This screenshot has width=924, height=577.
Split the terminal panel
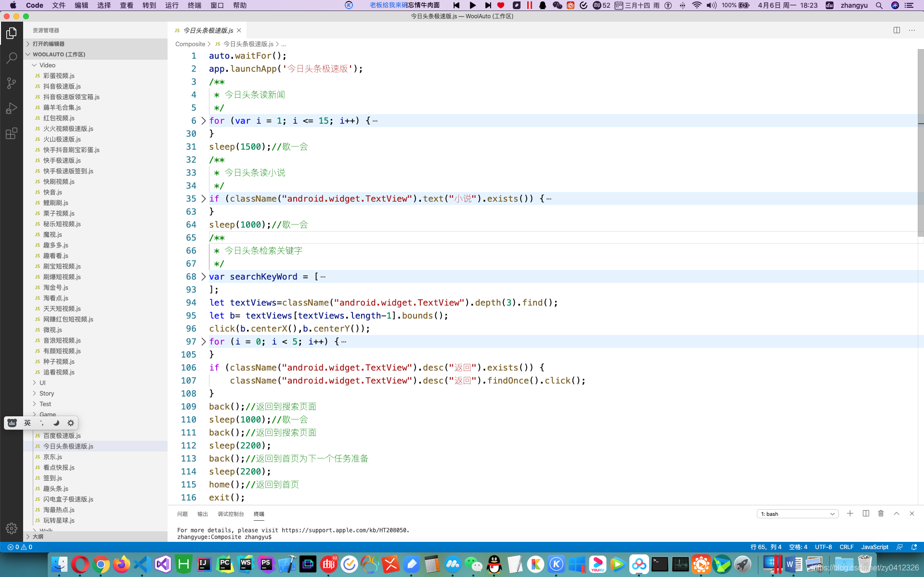866,513
